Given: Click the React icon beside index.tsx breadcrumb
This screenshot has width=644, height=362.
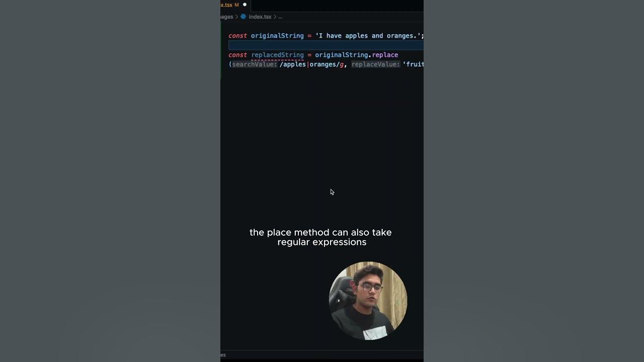Looking at the screenshot, I should pos(244,17).
